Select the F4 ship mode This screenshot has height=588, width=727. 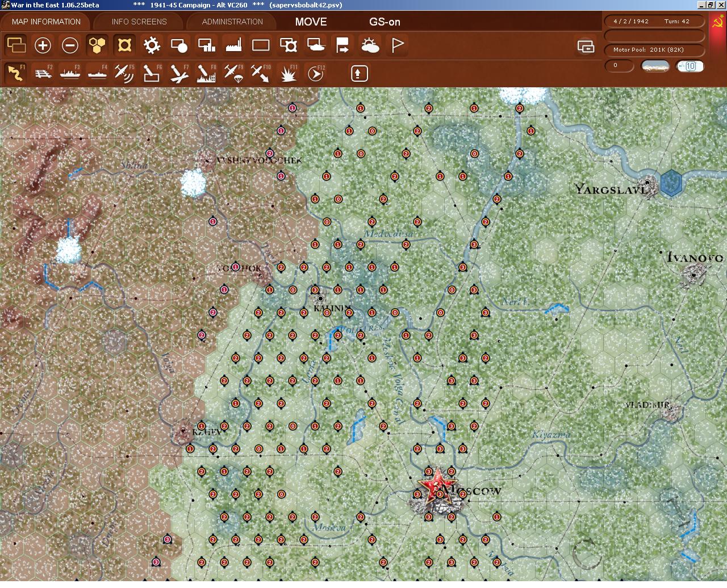tap(97, 73)
